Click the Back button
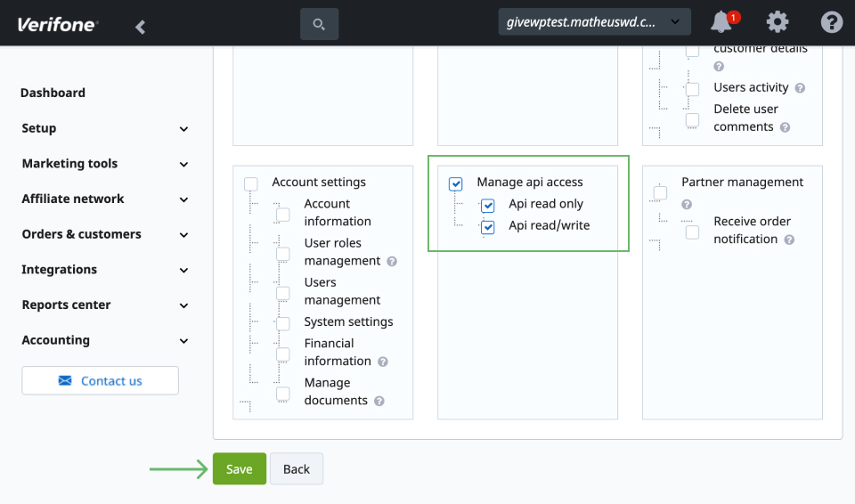855x504 pixels. 296,468
